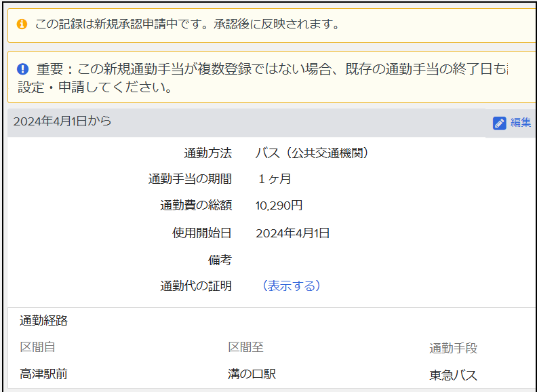Image resolution: width=537 pixels, height=392 pixels.
Task: Click the 通勤方法 field label
Action: point(207,153)
